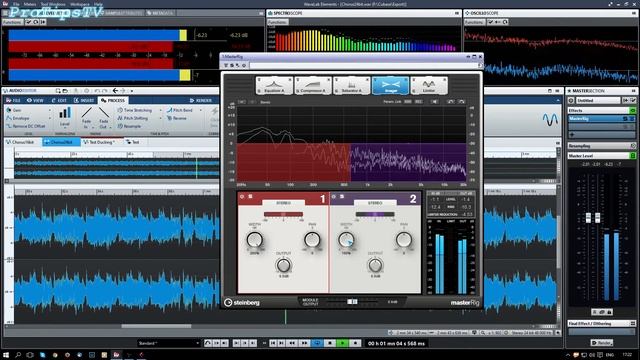Click the Stereo mode button of band 2

[x=375, y=203]
